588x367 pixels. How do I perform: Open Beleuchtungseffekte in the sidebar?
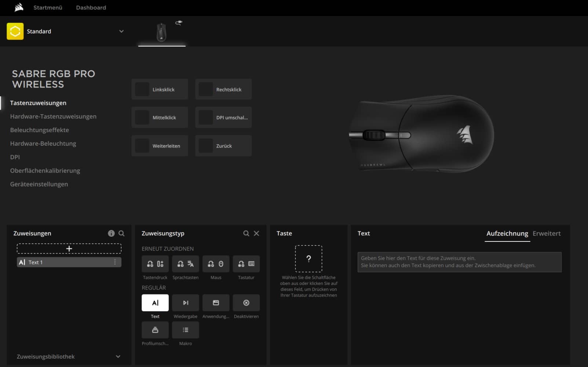[40, 130]
